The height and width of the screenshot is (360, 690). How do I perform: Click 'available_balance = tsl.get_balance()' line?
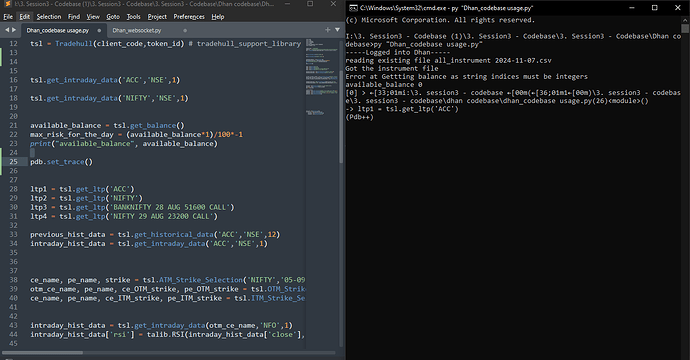(107, 125)
